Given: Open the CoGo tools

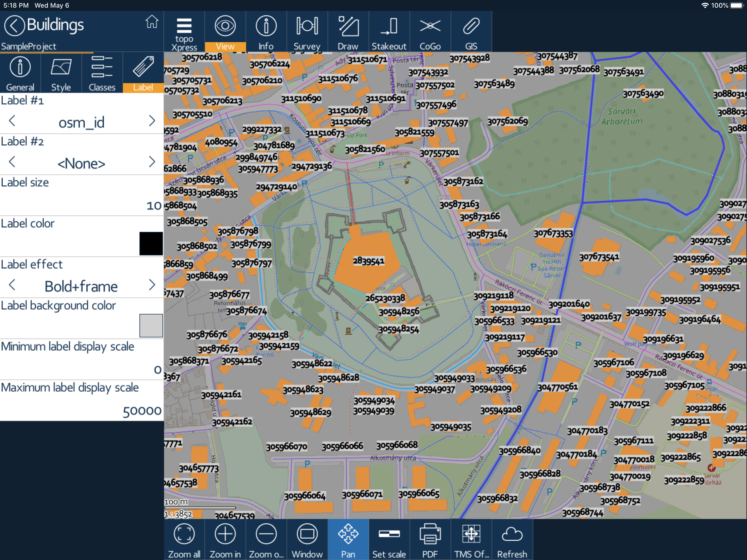Looking at the screenshot, I should click(x=430, y=31).
